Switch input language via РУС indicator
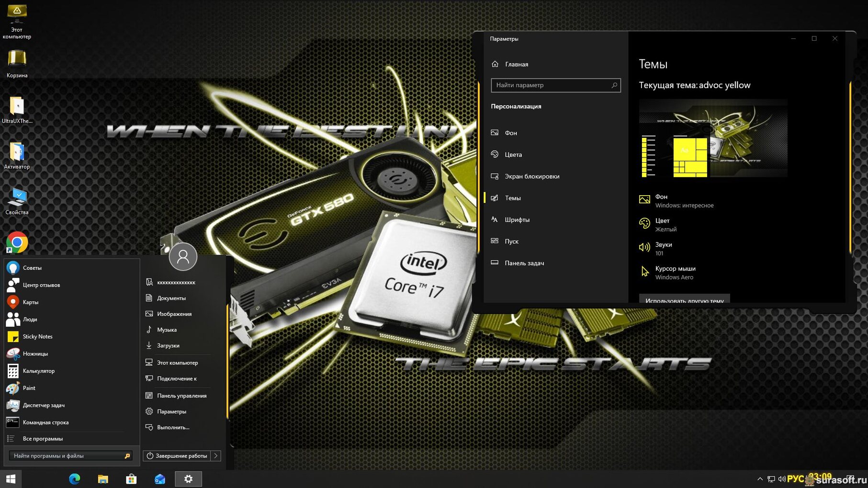This screenshot has height=488, width=868. click(x=795, y=479)
